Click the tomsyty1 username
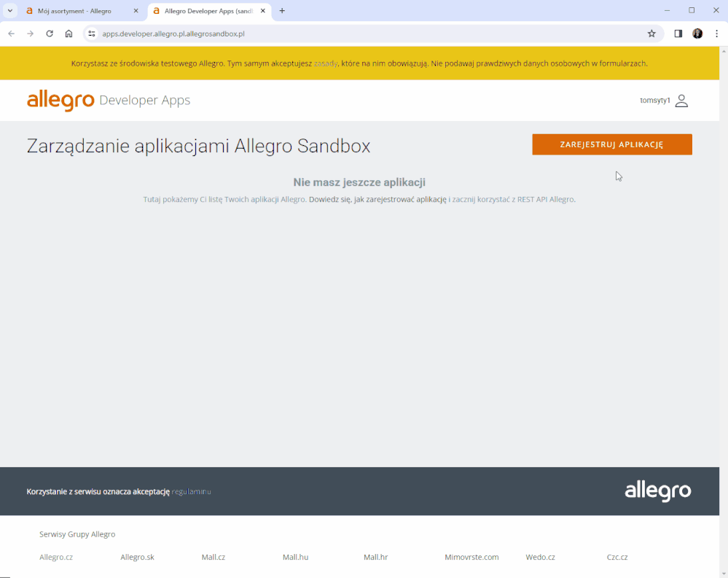Viewport: 728px width, 578px height. pyautogui.click(x=654, y=101)
